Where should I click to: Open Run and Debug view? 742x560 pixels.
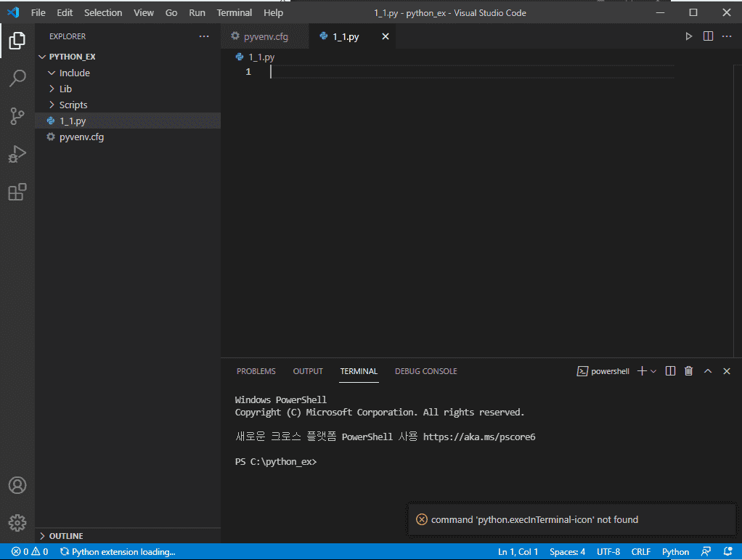17,154
